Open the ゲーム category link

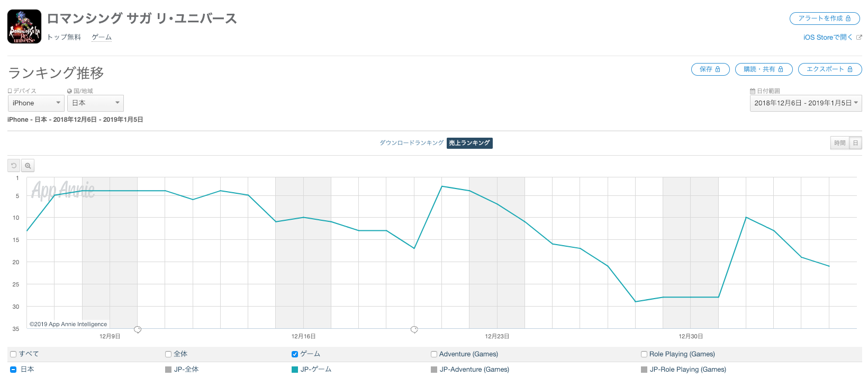click(x=102, y=37)
